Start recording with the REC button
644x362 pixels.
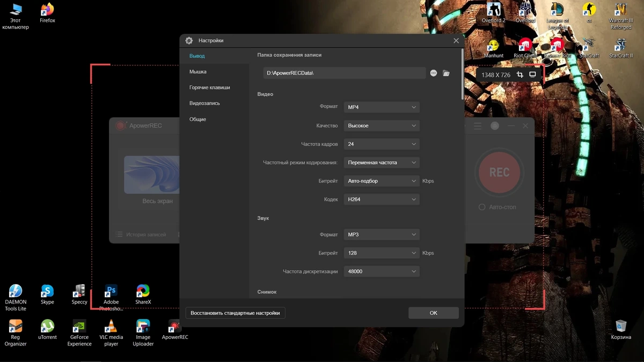pyautogui.click(x=499, y=173)
